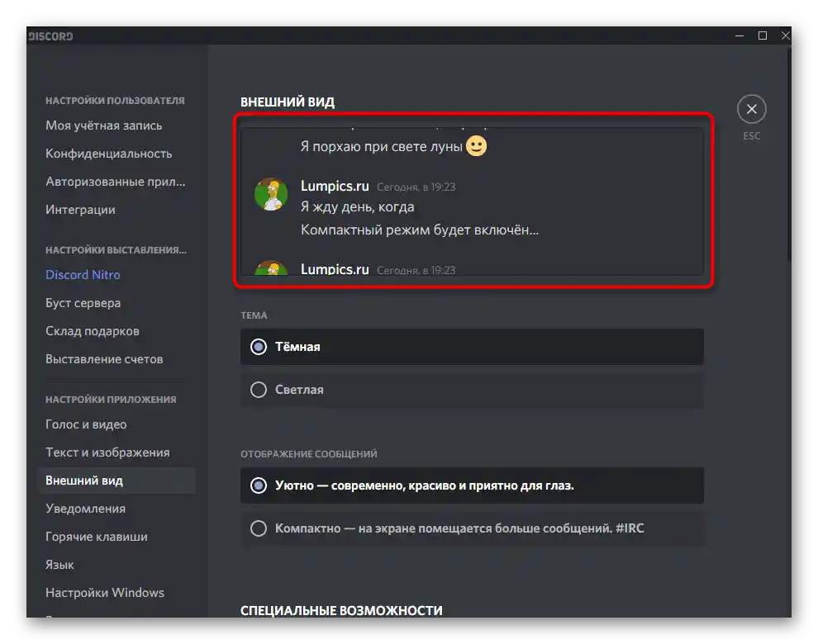
Task: Select the Внешний вид sidebar item
Action: click(116, 481)
